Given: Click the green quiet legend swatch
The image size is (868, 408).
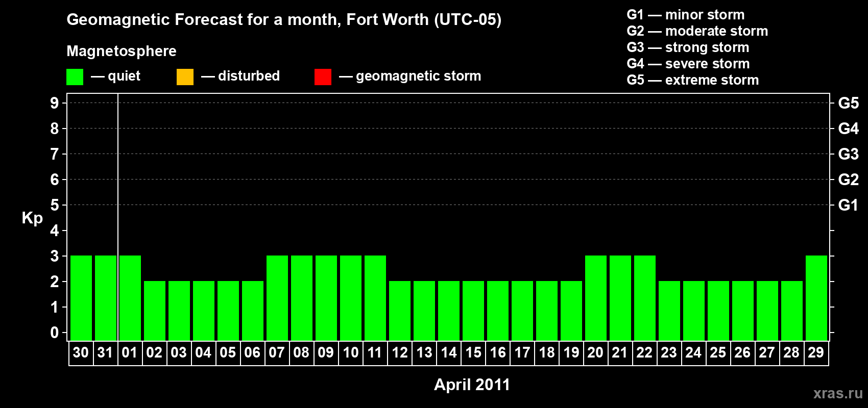Looking at the screenshot, I should point(75,77).
